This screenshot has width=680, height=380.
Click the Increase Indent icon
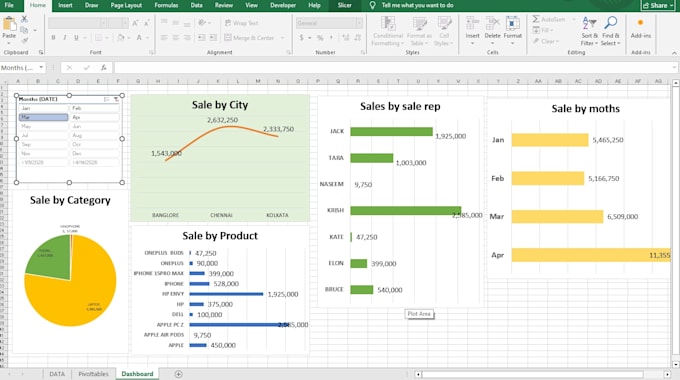tap(213, 38)
